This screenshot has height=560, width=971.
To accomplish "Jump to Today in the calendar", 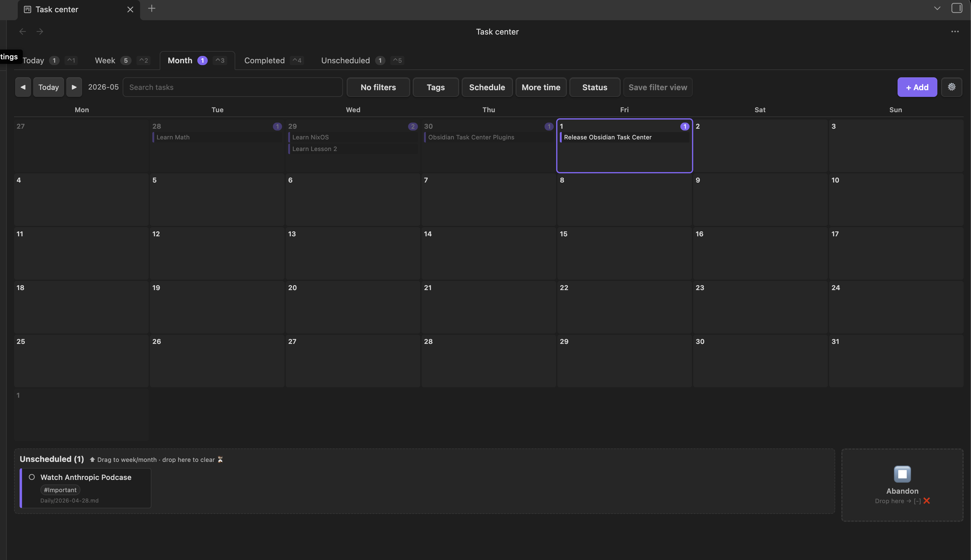I will pos(49,87).
